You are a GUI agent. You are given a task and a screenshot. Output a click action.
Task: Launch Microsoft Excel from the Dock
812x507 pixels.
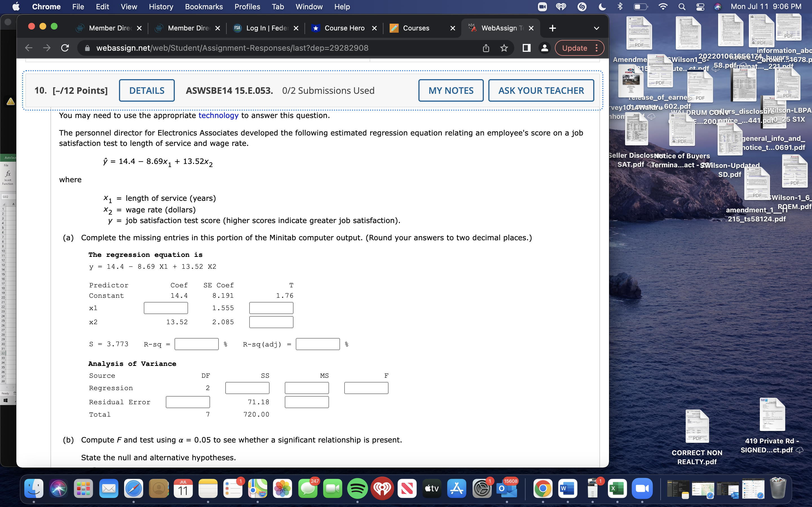coord(617,489)
